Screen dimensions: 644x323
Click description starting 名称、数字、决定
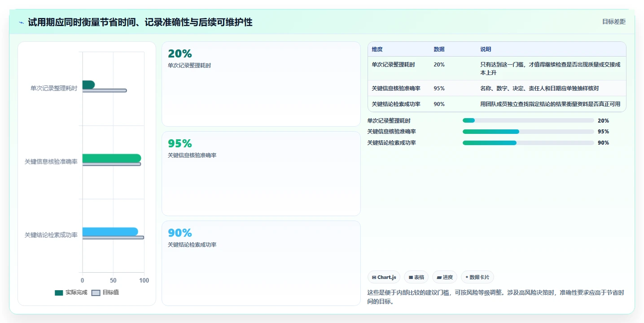tap(539, 88)
